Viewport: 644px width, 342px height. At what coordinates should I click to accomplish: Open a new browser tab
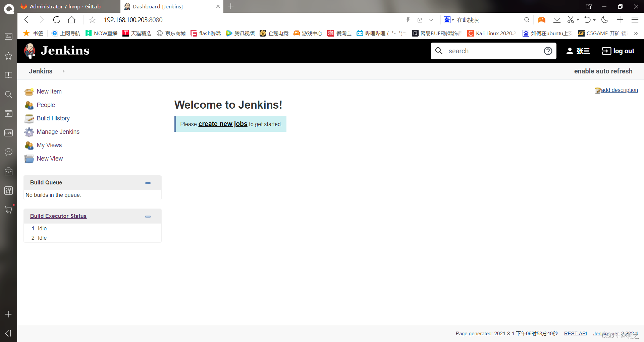point(231,6)
